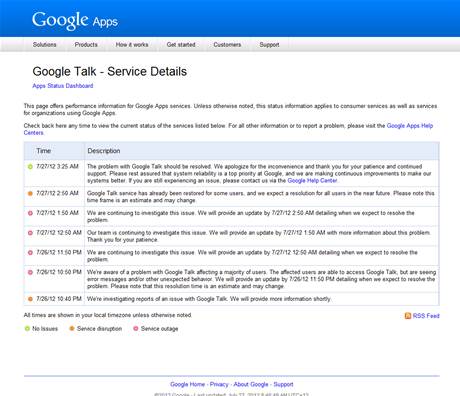Click the Description column header
This screenshot has width=460, height=396.
(x=104, y=151)
